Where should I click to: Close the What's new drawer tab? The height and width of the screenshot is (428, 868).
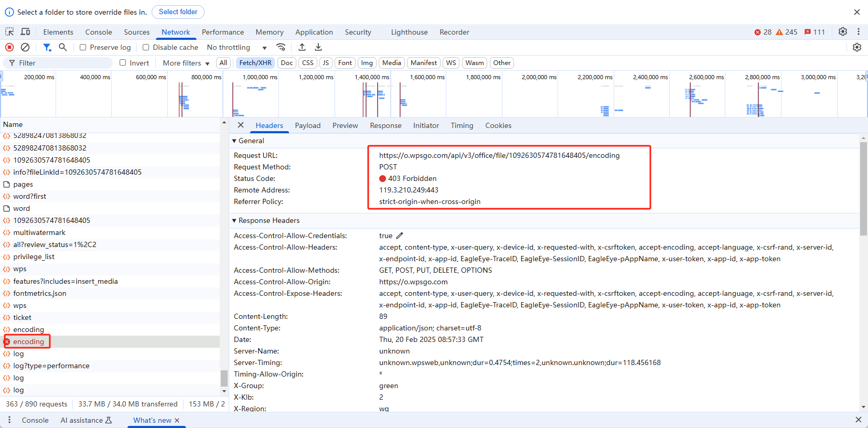coord(177,420)
